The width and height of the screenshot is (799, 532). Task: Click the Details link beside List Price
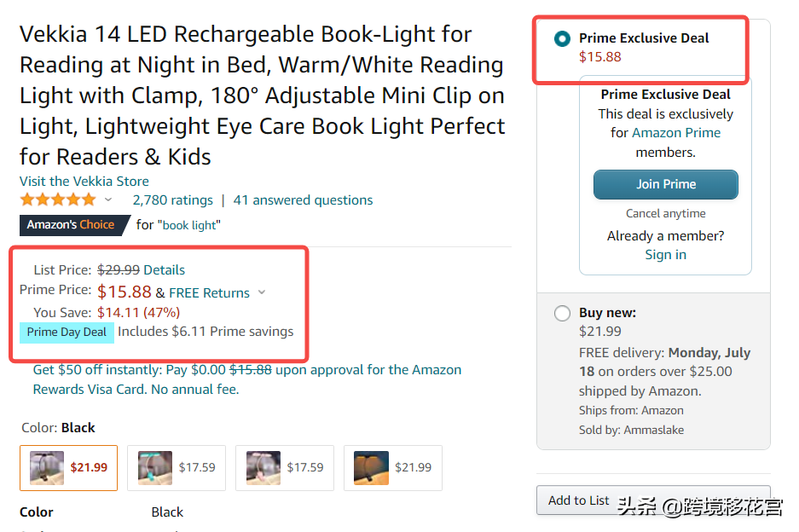(164, 270)
